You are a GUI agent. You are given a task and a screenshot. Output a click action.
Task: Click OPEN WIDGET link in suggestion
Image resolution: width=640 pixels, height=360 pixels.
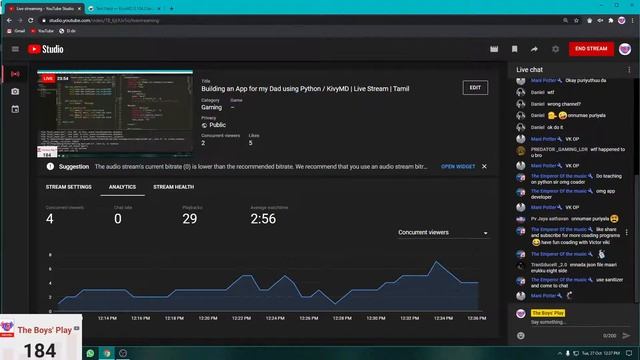[458, 167]
